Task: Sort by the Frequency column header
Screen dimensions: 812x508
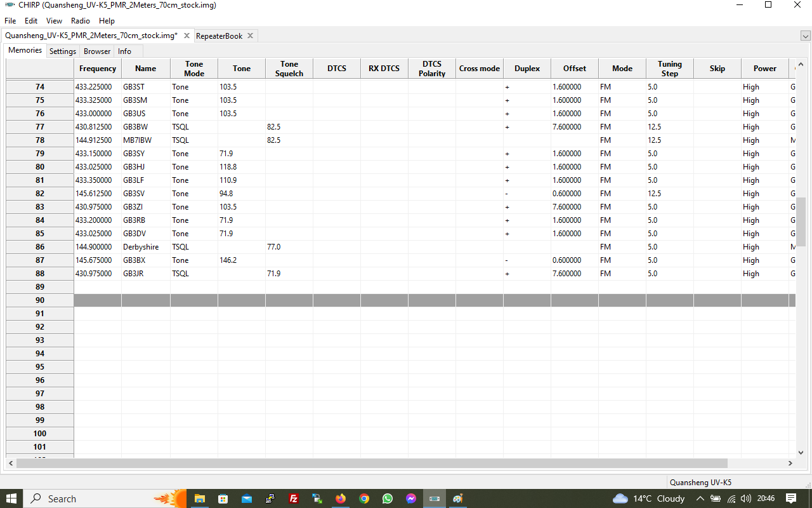Action: [x=98, y=69]
